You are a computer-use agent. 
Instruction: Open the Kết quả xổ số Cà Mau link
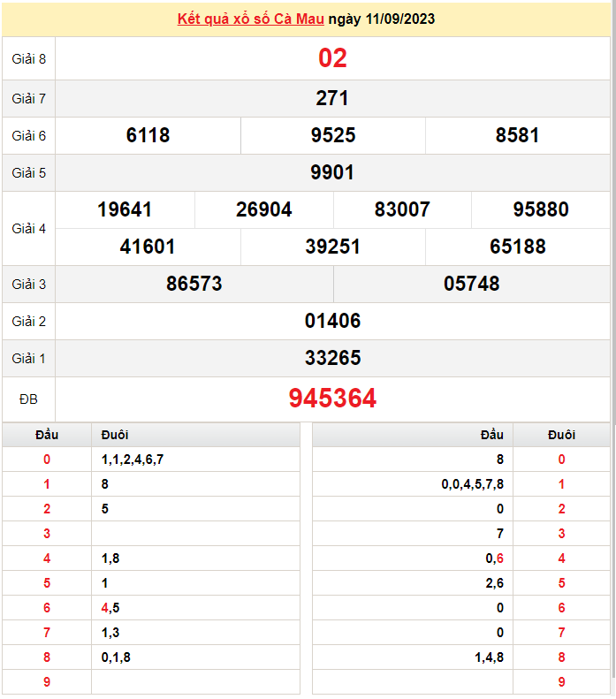pos(251,19)
